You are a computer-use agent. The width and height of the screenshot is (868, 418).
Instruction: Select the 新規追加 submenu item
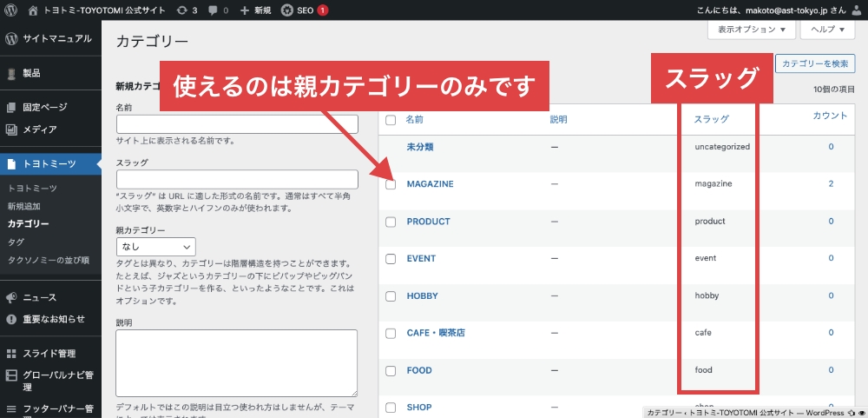click(x=23, y=206)
